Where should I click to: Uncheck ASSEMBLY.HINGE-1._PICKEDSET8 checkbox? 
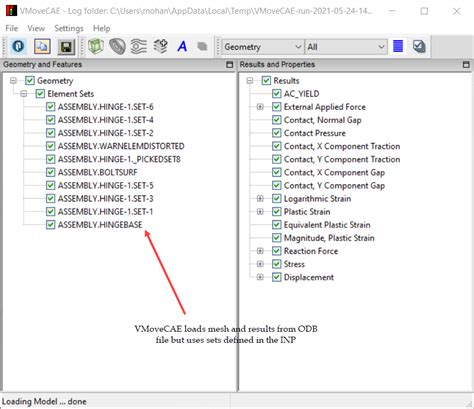point(50,159)
